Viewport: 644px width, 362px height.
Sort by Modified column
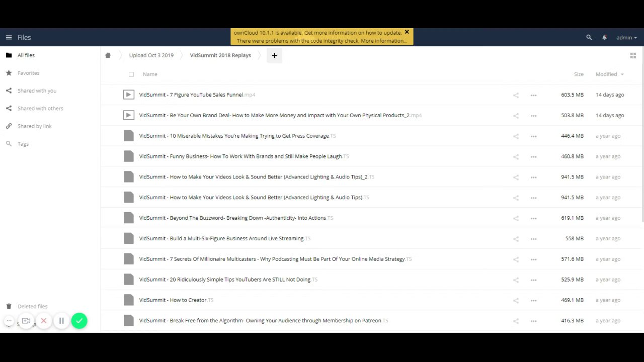pyautogui.click(x=609, y=74)
